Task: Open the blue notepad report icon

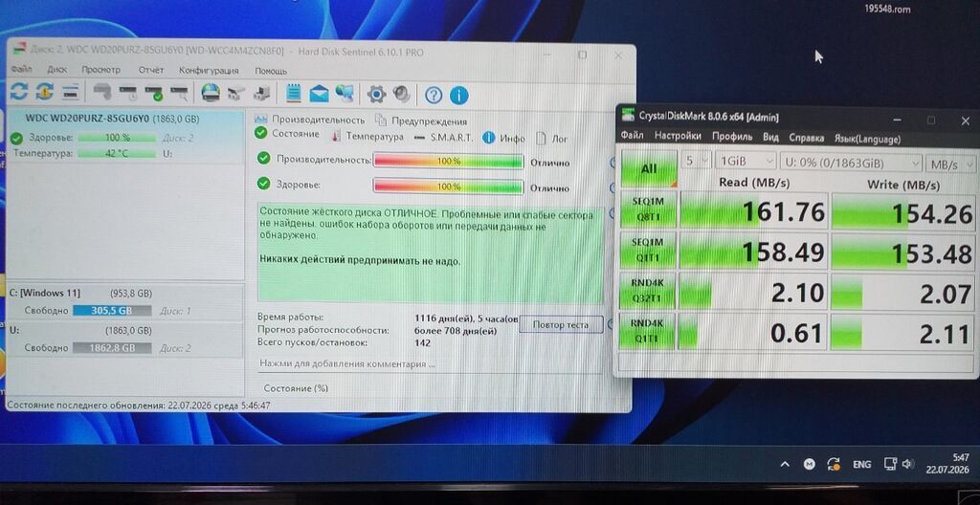Action: (x=293, y=94)
